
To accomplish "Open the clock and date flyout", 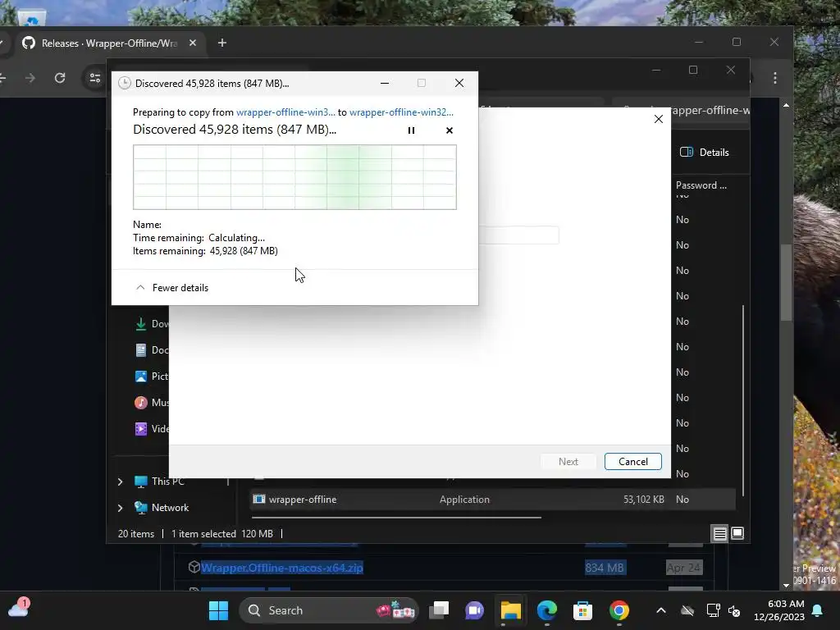I will [x=779, y=610].
